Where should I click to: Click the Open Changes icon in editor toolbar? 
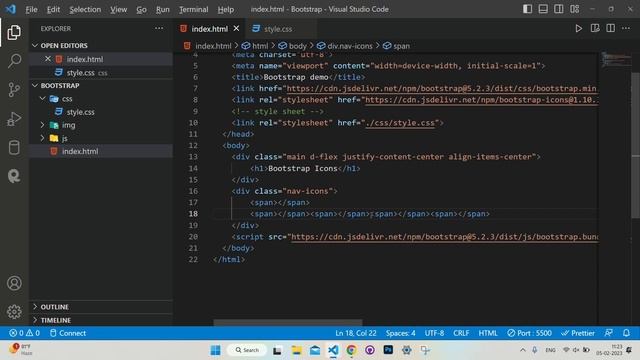[595, 29]
